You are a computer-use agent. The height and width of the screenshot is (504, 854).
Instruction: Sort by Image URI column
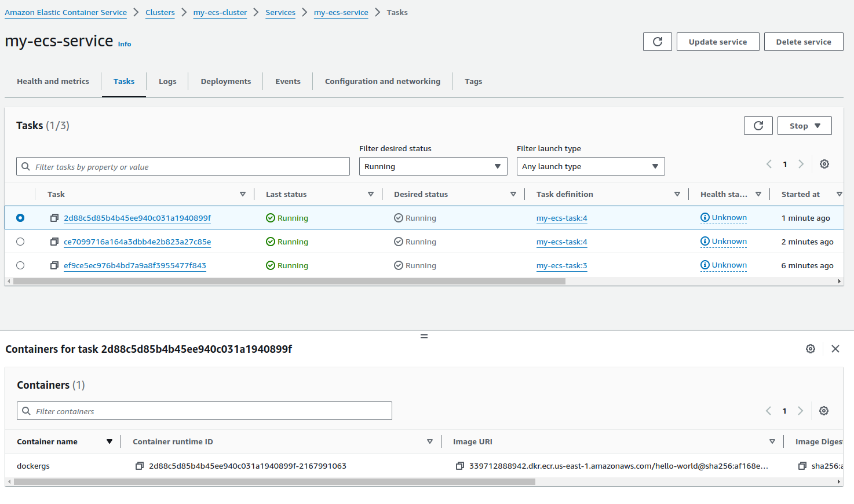pos(772,441)
